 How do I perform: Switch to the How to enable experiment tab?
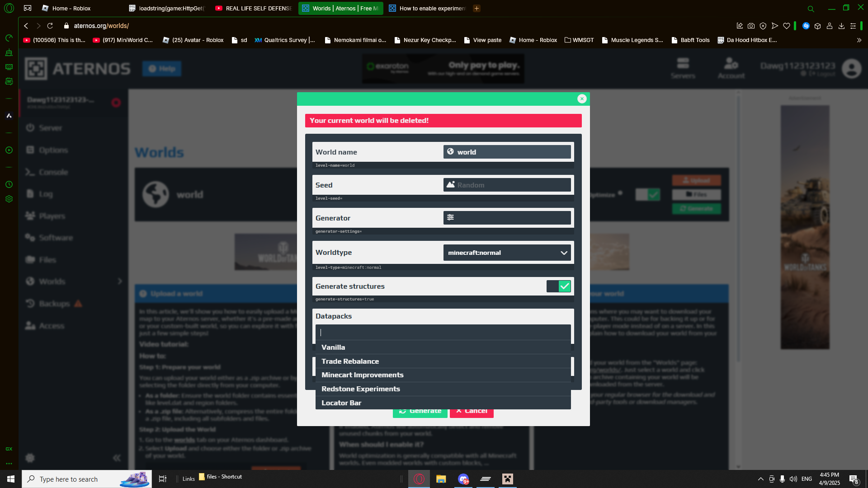427,8
